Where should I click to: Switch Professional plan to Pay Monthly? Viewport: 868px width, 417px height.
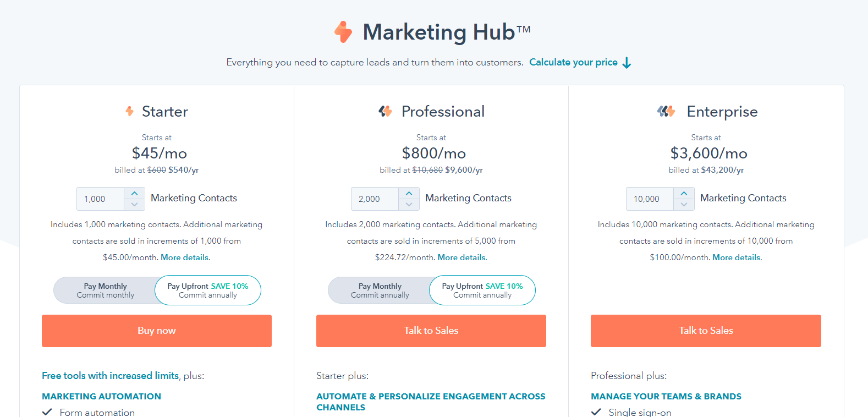pos(380,290)
